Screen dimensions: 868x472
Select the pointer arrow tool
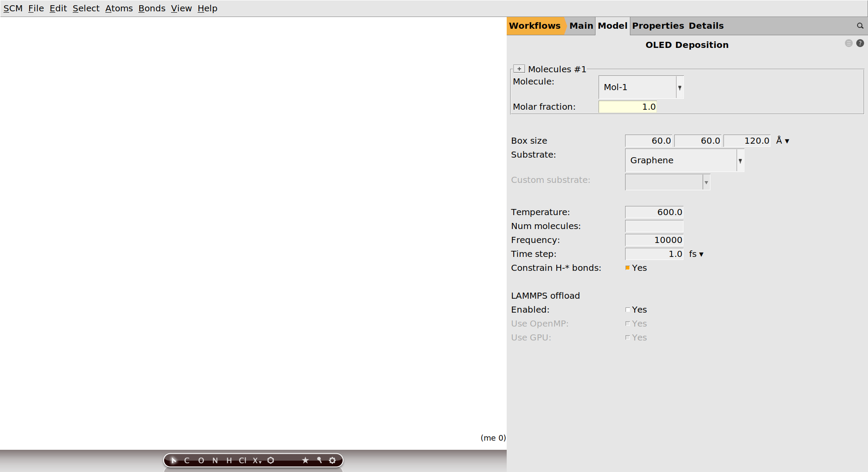(x=174, y=460)
